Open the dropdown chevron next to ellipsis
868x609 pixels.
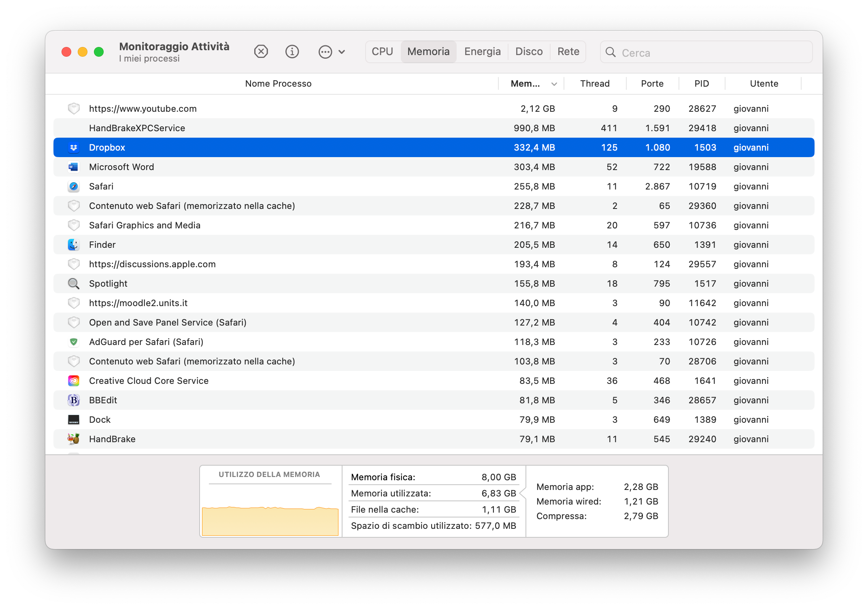click(342, 51)
